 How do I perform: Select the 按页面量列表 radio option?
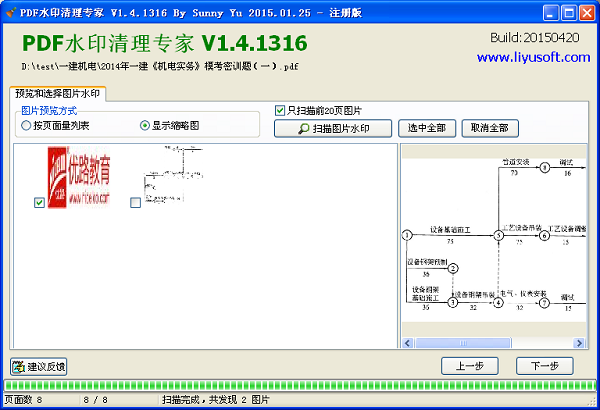[x=26, y=126]
